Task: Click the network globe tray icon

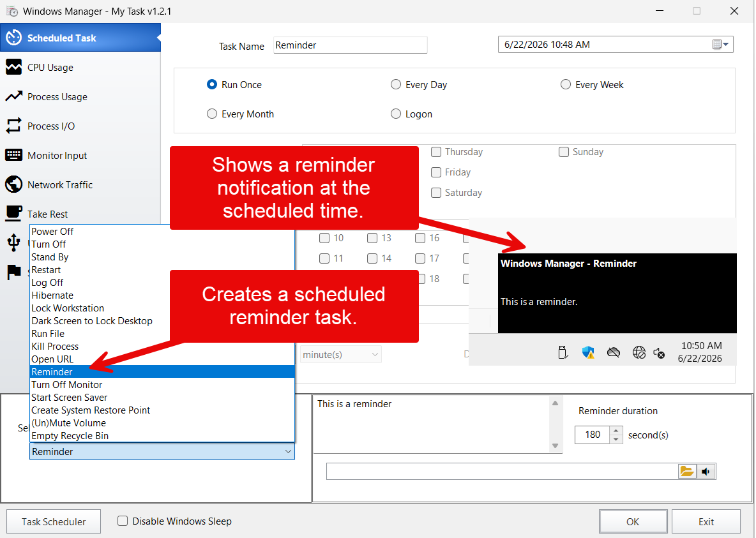Action: click(639, 352)
